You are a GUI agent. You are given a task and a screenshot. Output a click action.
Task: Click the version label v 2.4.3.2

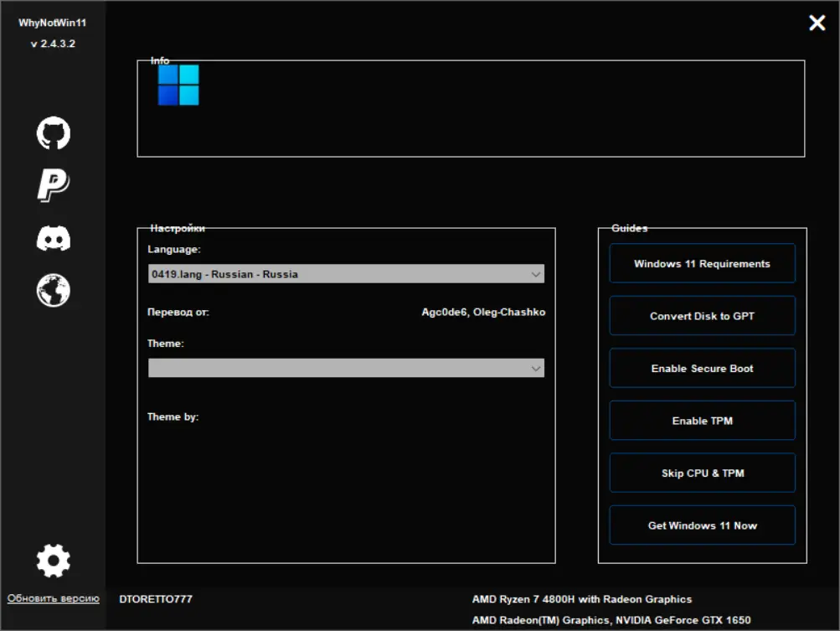53,44
